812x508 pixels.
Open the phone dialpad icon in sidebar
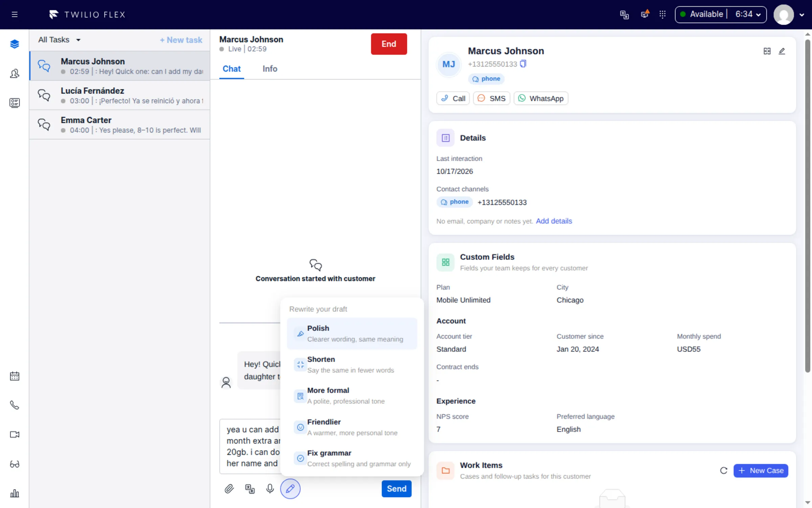15,405
